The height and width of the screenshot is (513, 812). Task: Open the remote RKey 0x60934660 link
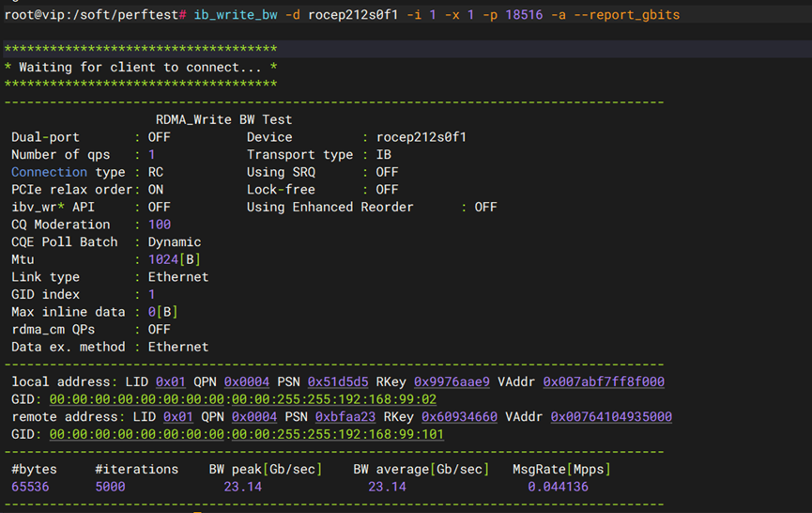(x=459, y=417)
